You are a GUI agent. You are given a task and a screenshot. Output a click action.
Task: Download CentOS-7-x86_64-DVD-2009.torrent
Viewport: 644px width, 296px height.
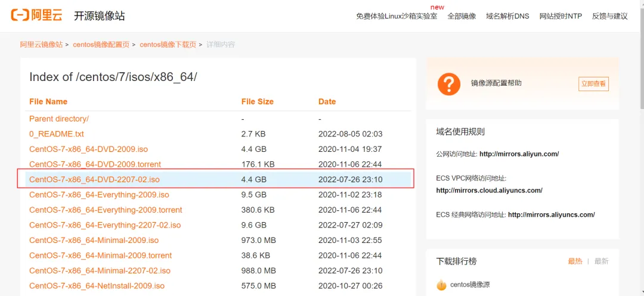(x=95, y=164)
